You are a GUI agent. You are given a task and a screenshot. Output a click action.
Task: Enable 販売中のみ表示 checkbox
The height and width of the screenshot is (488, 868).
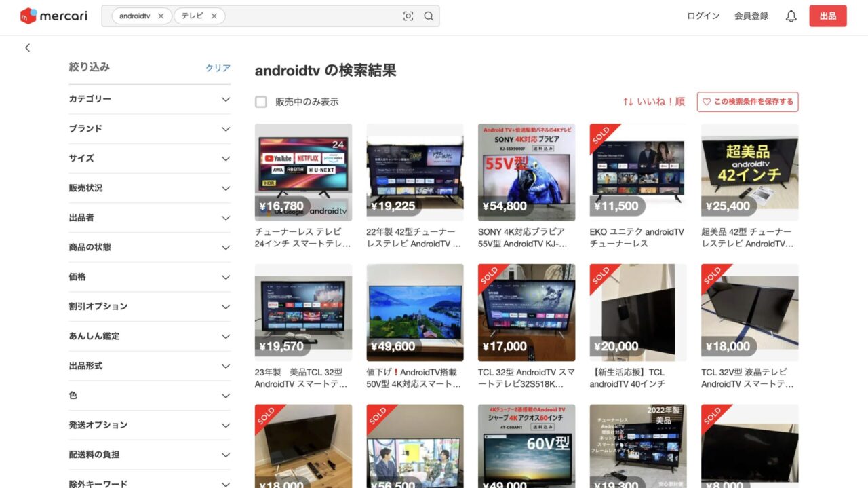pos(261,102)
